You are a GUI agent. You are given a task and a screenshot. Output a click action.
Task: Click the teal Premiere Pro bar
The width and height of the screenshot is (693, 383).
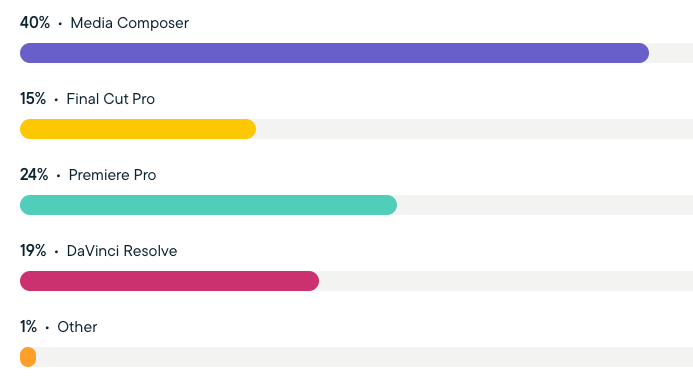point(209,205)
